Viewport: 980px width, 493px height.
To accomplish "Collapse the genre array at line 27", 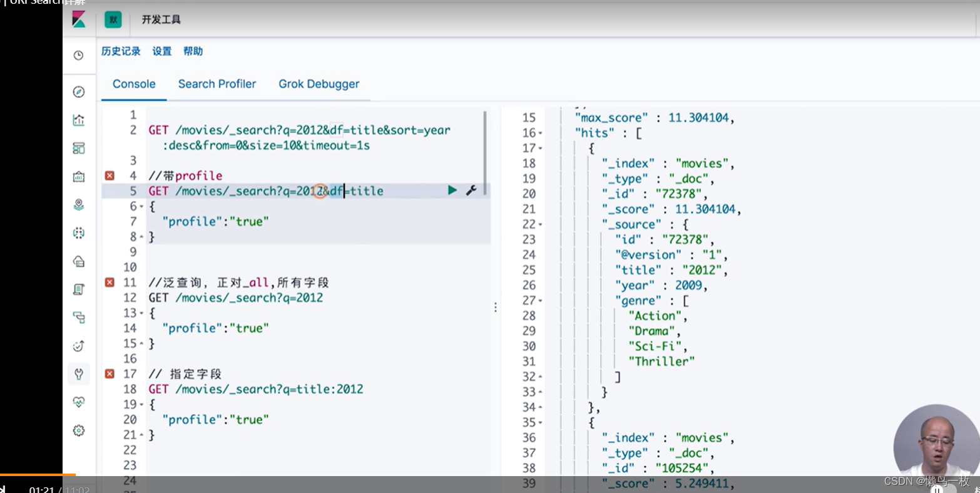I will (541, 301).
